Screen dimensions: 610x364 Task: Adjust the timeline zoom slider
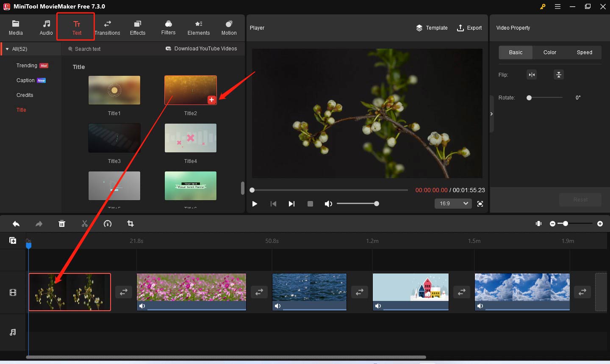(x=576, y=223)
